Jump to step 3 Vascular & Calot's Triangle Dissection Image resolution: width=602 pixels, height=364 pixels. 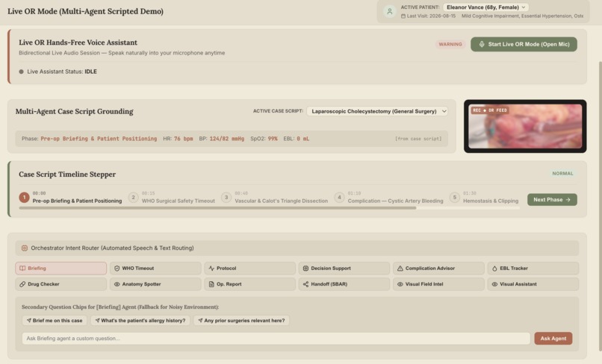[275, 198]
